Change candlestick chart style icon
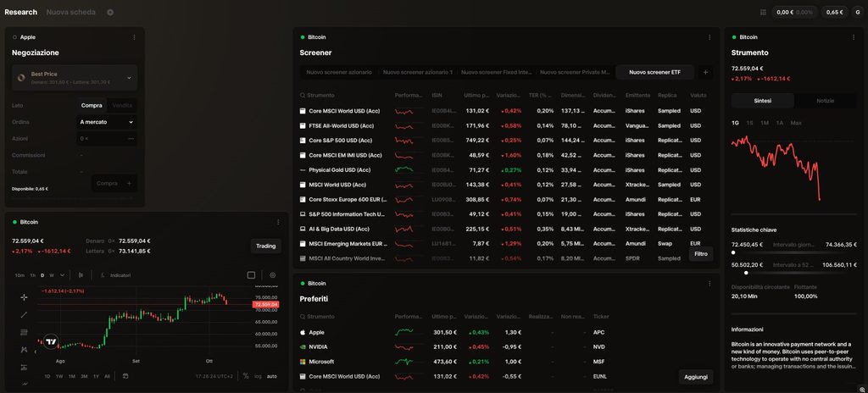Image resolution: width=868 pixels, height=393 pixels. (x=81, y=275)
